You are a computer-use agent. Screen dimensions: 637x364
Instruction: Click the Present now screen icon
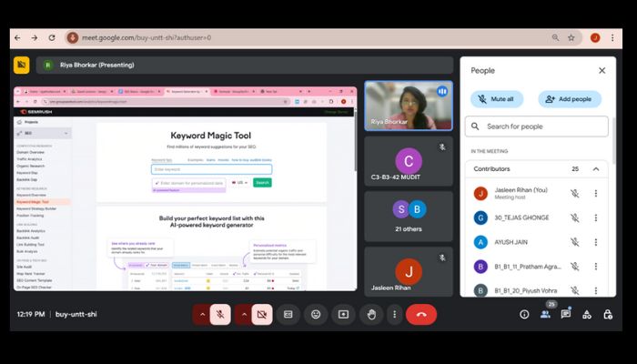point(343,314)
